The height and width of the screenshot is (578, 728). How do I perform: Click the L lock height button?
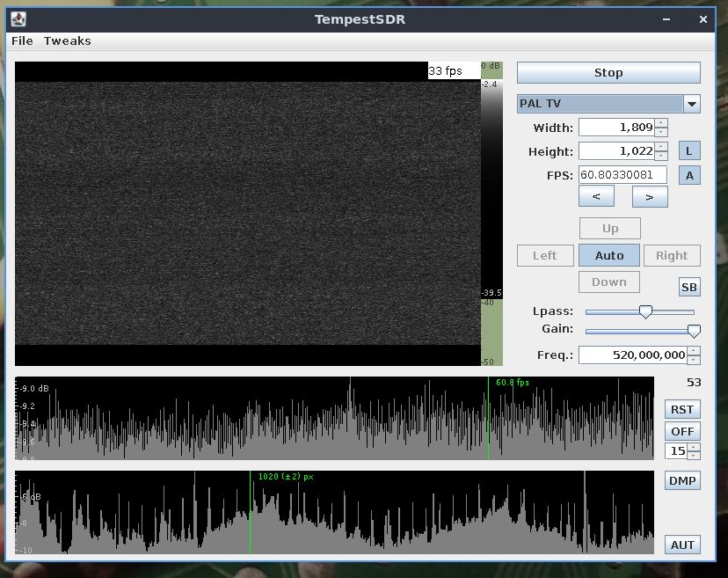(690, 150)
